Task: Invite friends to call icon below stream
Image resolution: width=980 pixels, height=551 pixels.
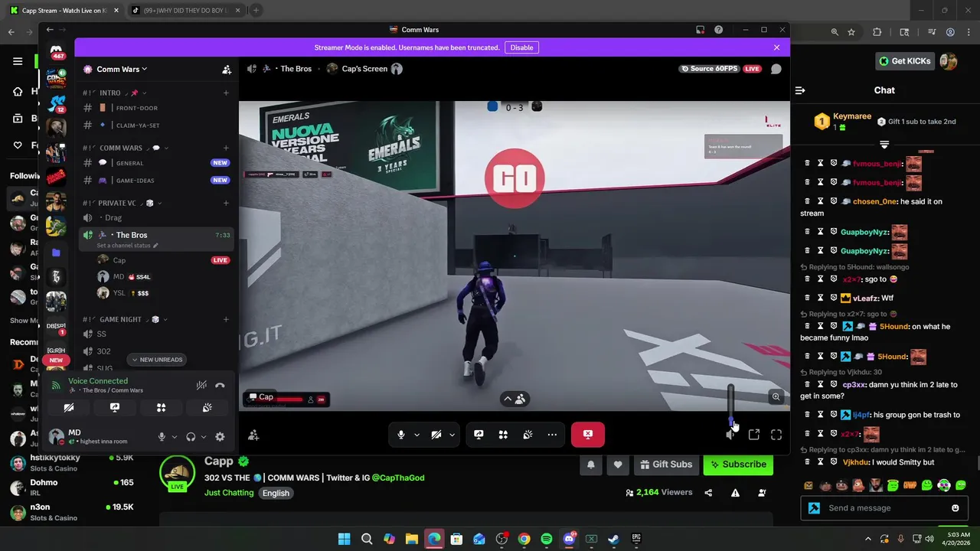Action: tap(253, 435)
